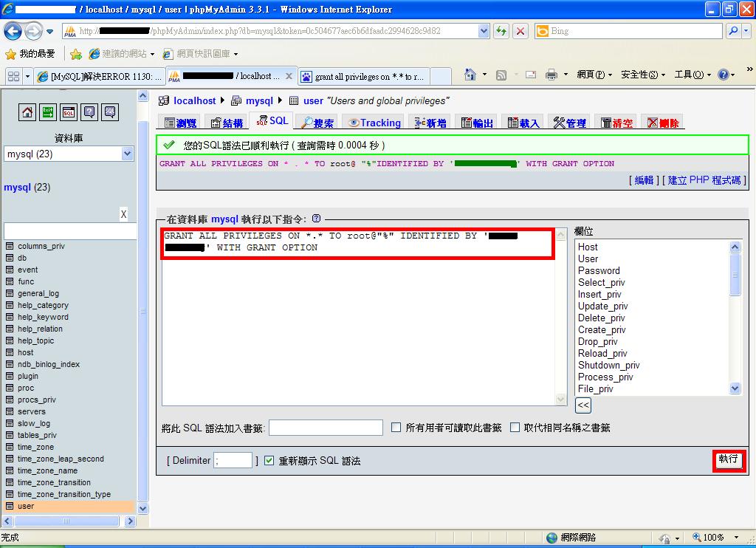The width and height of the screenshot is (756, 548).
Task: Click the X clear filter button in sidebar
Action: 123,214
